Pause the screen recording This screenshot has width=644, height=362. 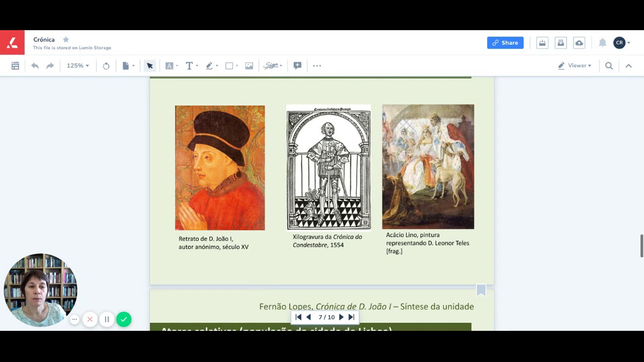click(x=107, y=319)
